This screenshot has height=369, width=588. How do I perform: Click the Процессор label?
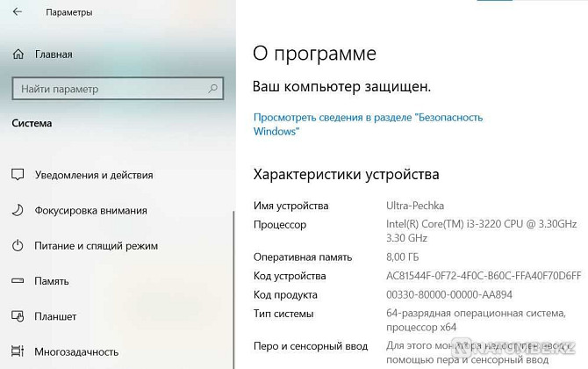coord(280,225)
